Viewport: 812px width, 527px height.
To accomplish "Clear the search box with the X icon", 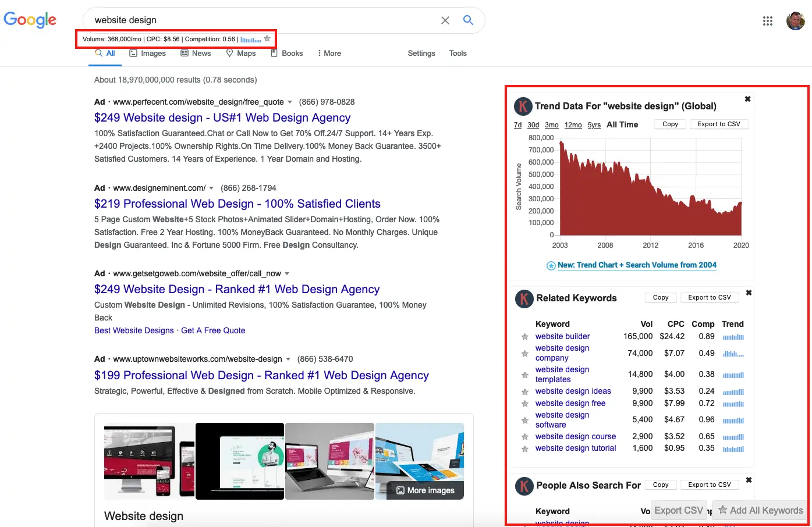I will coord(445,20).
